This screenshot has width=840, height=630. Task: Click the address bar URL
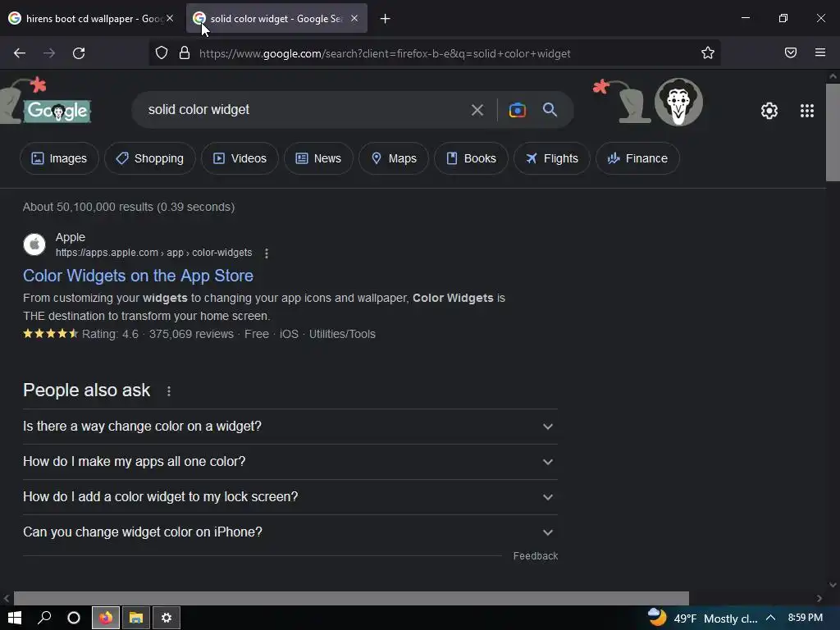385,53
